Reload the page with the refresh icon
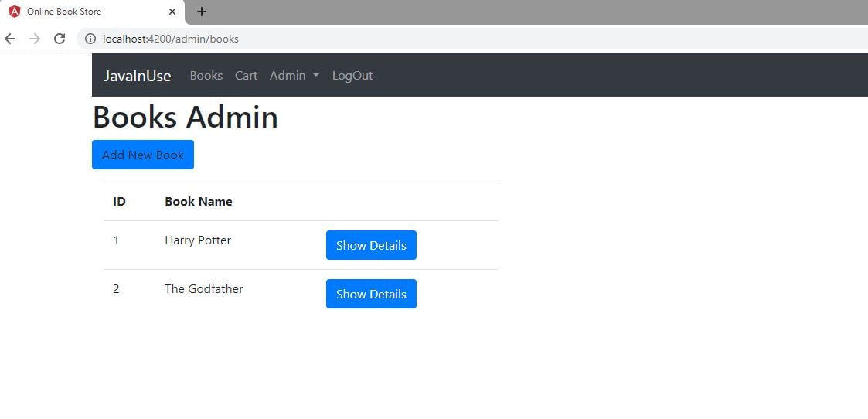Screen dimensions: 868x419 60,39
